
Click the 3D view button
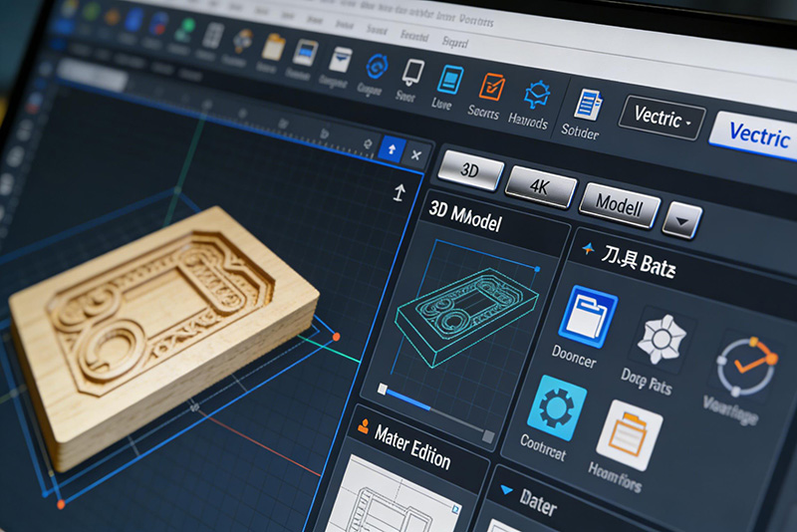tap(470, 169)
